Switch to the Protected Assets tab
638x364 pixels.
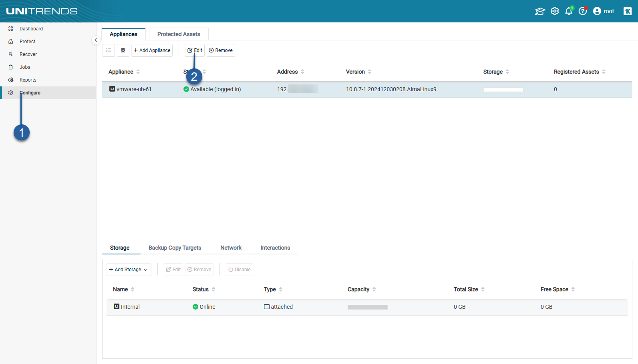[x=179, y=34]
